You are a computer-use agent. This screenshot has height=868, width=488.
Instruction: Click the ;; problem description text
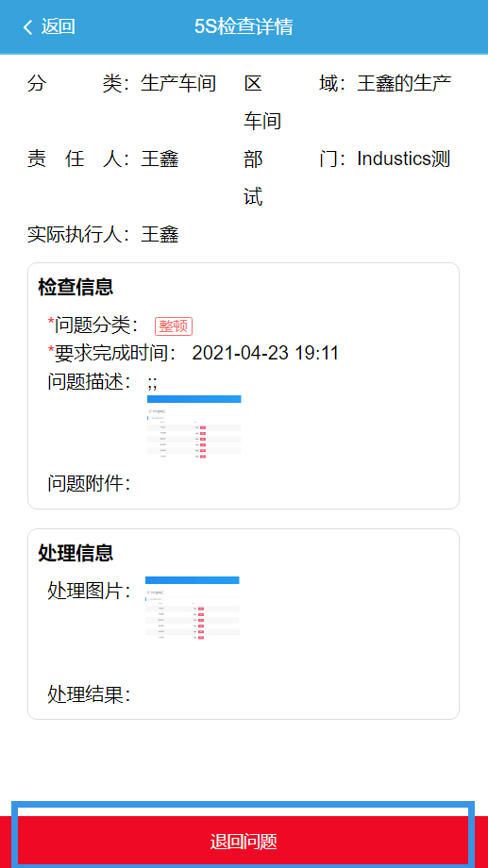click(x=152, y=382)
